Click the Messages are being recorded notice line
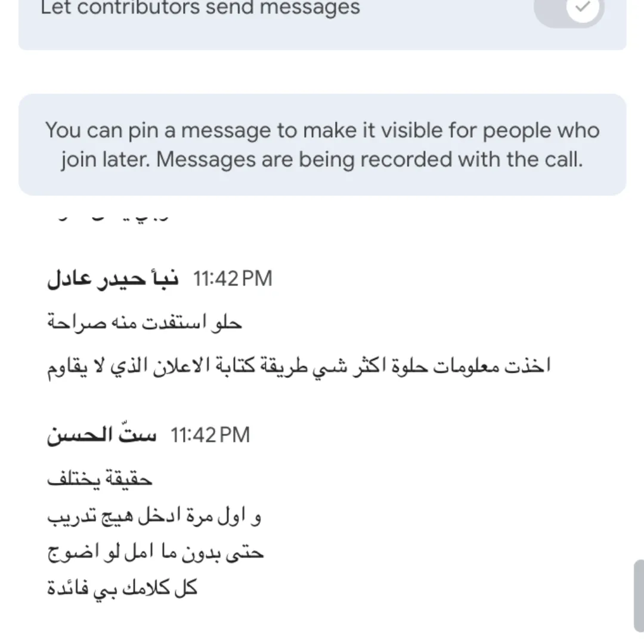The width and height of the screenshot is (644, 644). coord(370,159)
